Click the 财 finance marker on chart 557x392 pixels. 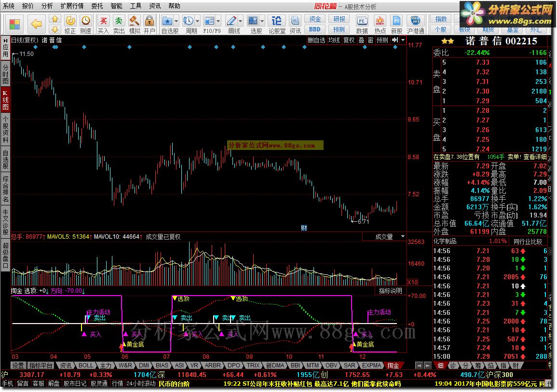(304, 228)
